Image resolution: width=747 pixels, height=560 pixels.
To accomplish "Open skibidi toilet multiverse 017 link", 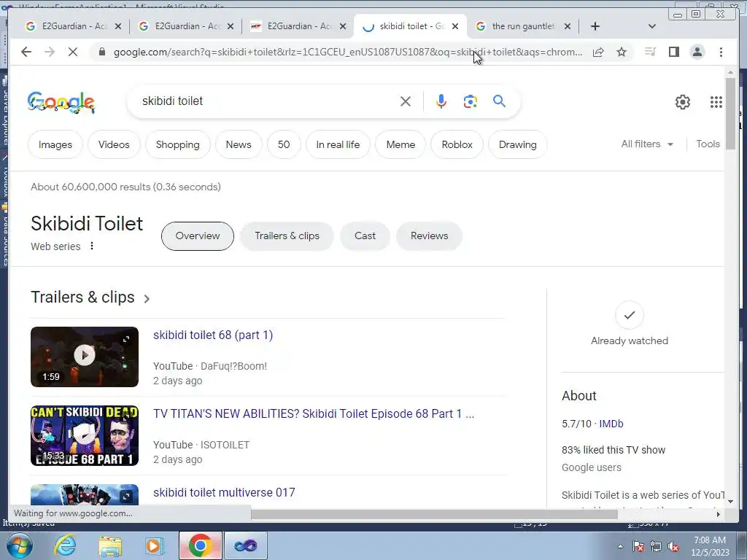I will 224,492.
